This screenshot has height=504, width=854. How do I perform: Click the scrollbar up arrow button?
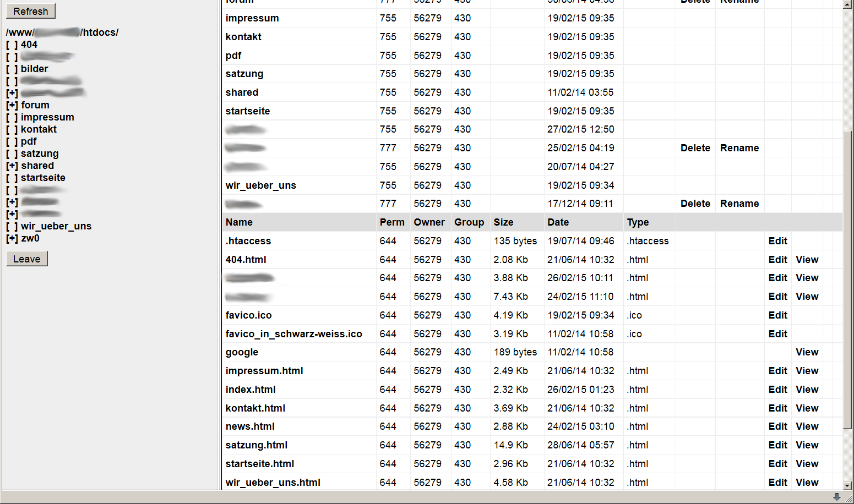(847, 4)
